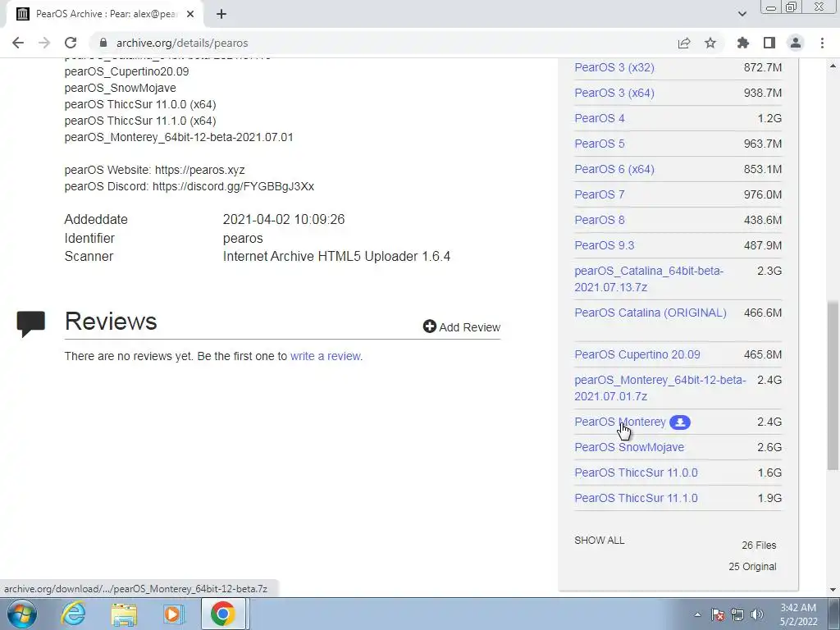
Task: Click the 26 Files count
Action: pyautogui.click(x=759, y=546)
